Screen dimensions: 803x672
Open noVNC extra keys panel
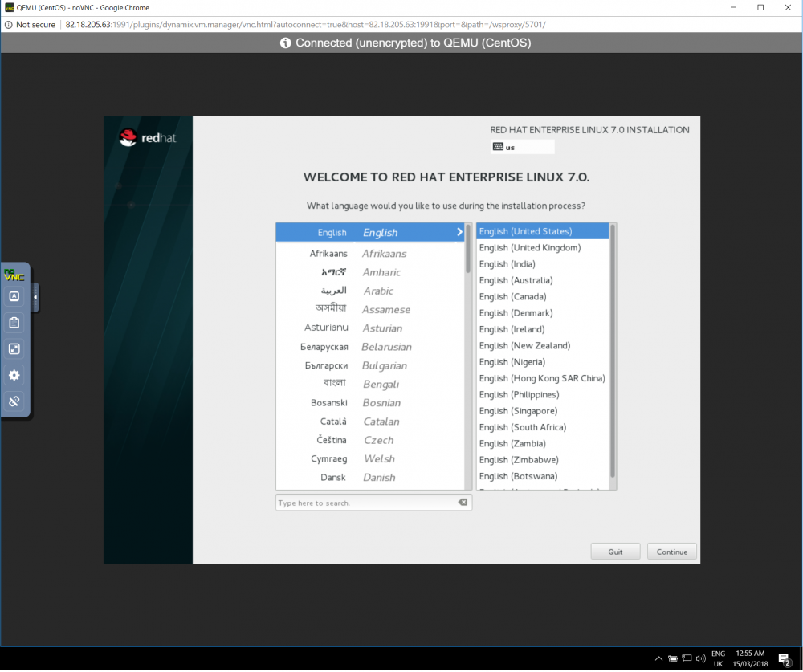coord(14,296)
